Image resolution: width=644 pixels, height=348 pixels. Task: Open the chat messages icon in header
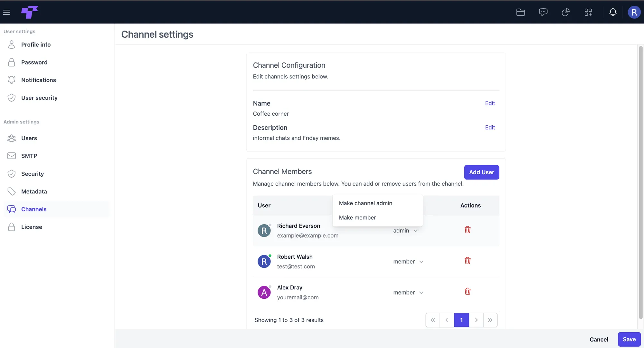543,12
